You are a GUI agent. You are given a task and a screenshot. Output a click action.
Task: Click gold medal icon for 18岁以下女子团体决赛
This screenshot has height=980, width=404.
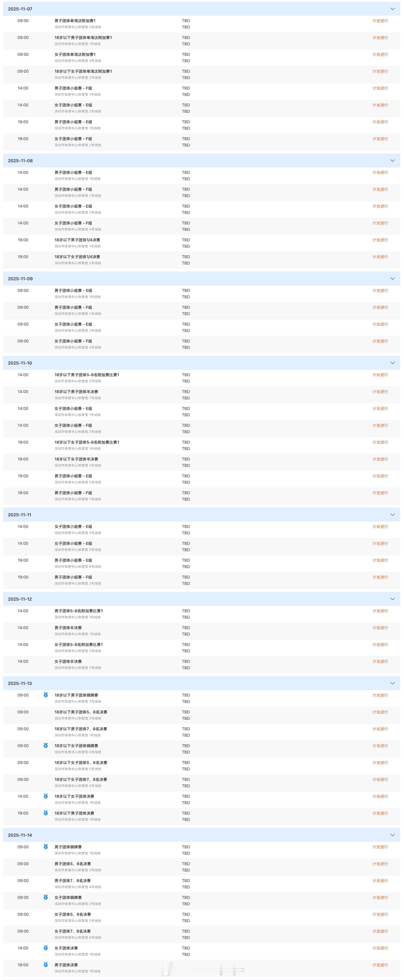point(46,796)
